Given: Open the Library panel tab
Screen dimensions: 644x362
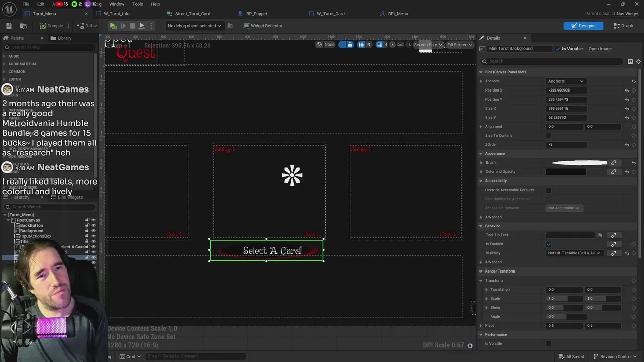Looking at the screenshot, I should [64, 38].
